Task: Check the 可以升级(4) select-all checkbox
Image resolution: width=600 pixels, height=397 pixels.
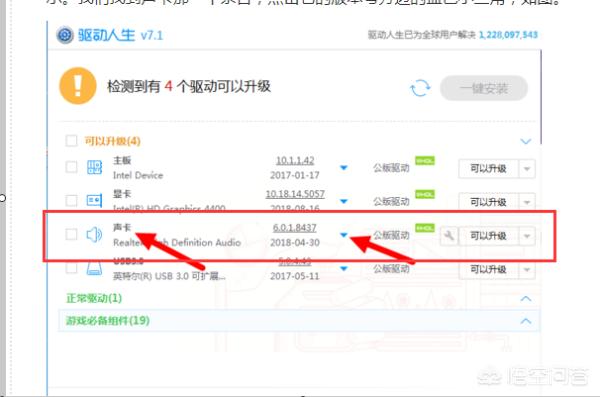Action: [x=71, y=141]
